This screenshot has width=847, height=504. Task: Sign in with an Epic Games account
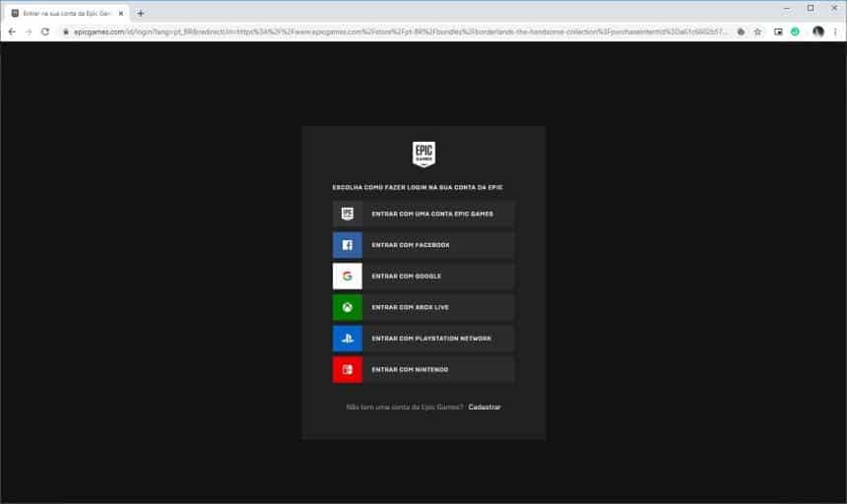coord(423,214)
